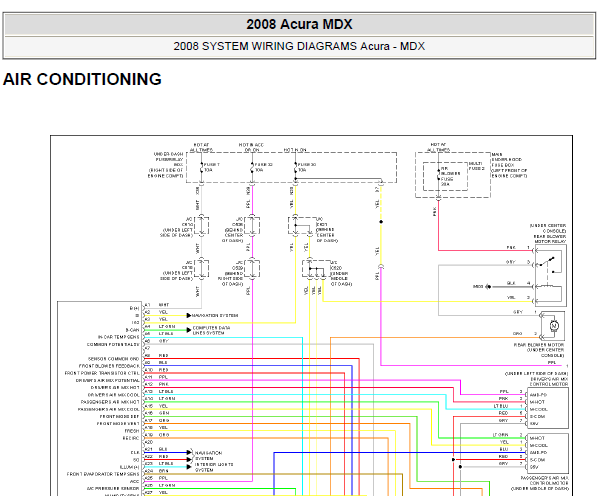Select the "UNDER-DASH FUSE/RELAY BOX" label
603x496 pixels.
click(x=168, y=159)
